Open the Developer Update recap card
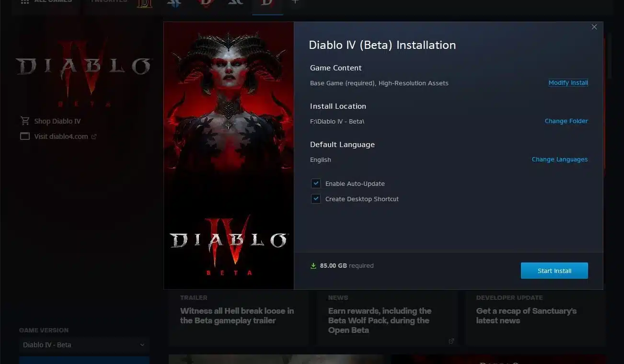 tap(535, 318)
